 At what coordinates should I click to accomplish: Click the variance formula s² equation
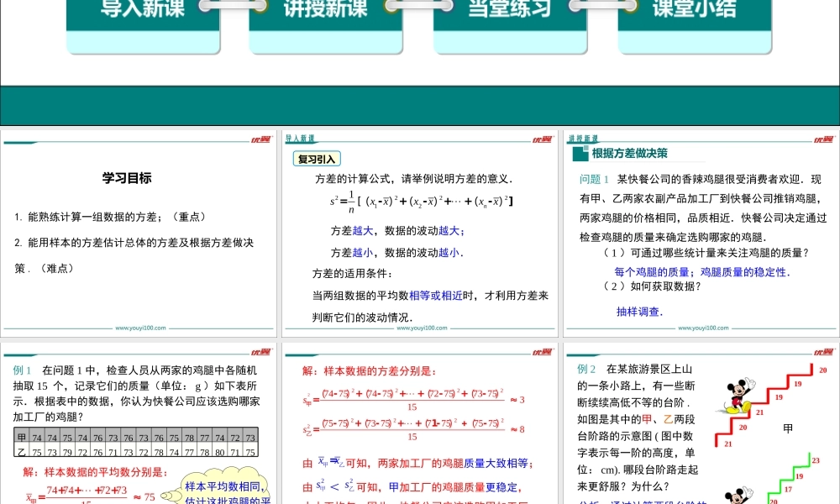(421, 202)
